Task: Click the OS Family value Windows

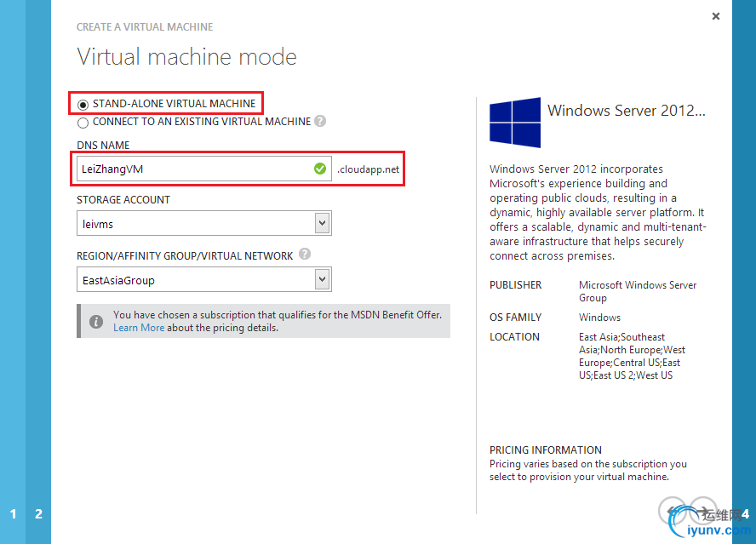Action: (x=599, y=318)
